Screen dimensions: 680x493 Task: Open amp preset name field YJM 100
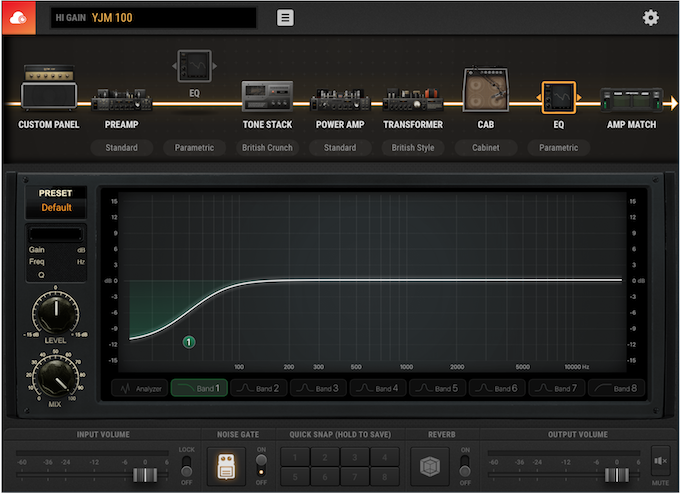click(154, 18)
